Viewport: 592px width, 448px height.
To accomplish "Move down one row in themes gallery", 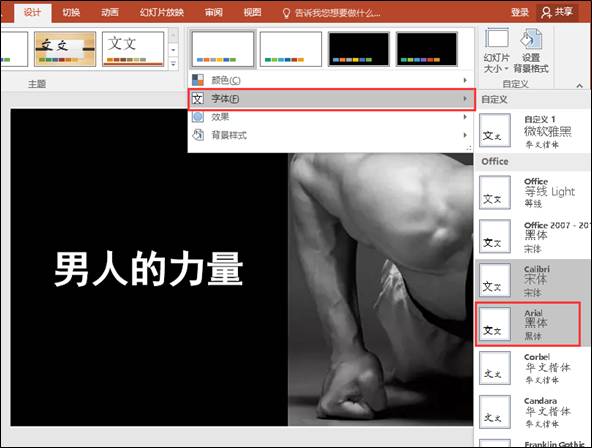I will pyautogui.click(x=173, y=50).
